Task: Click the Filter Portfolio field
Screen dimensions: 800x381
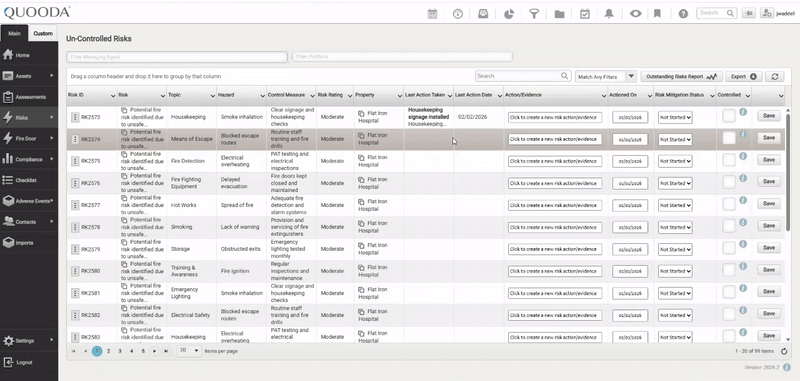Action: [402, 57]
